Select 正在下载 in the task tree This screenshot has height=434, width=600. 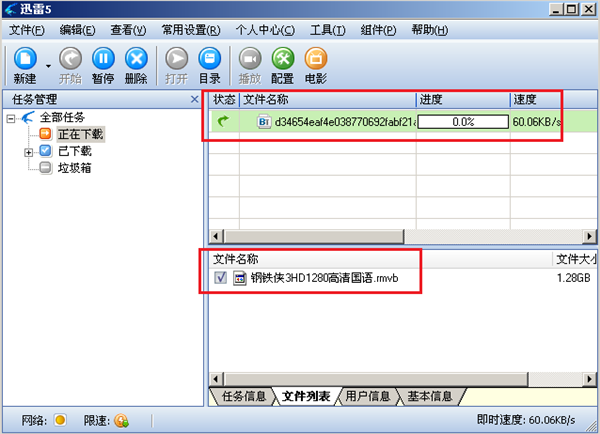[x=80, y=134]
